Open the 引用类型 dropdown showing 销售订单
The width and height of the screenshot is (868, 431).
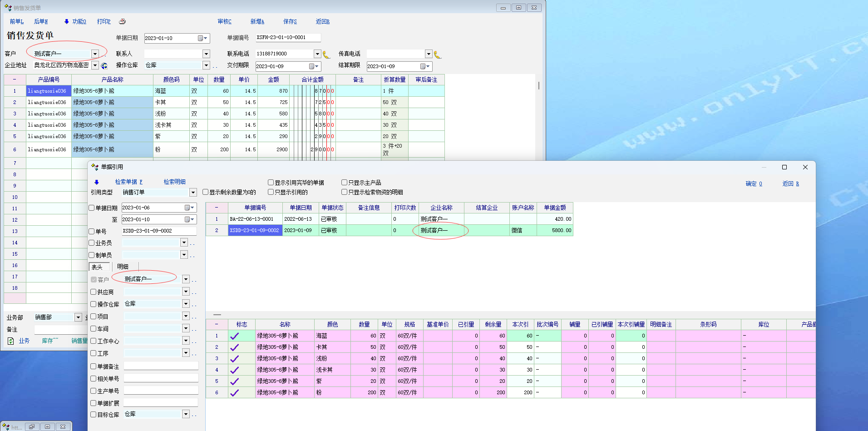pyautogui.click(x=193, y=192)
